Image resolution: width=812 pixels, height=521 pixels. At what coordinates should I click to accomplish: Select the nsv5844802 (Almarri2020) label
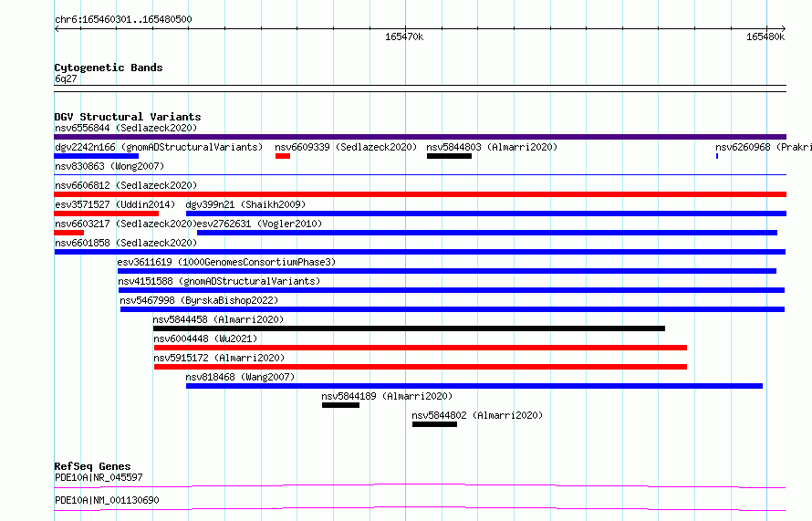point(477,415)
